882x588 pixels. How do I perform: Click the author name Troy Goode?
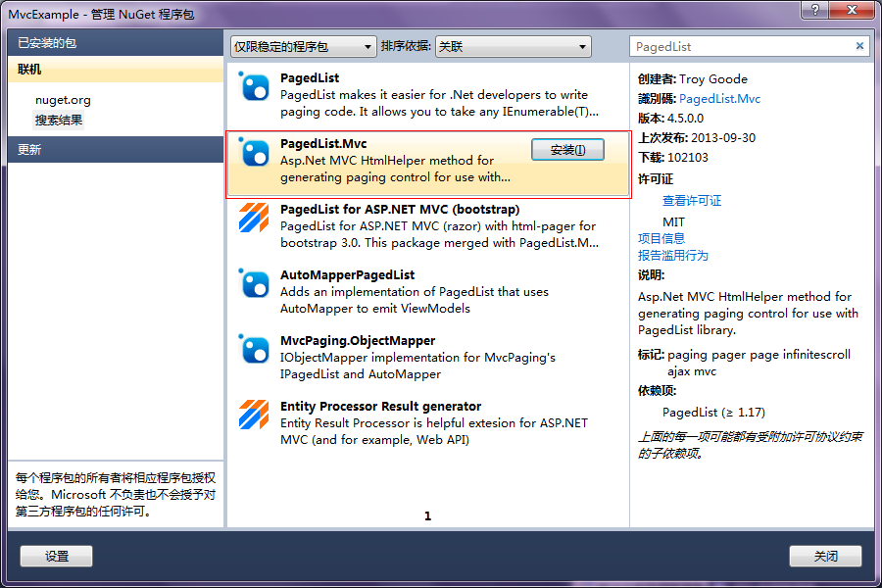713,79
